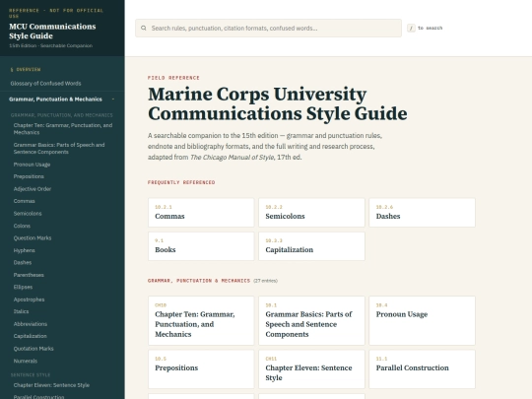Image resolution: width=532 pixels, height=399 pixels.
Task: Open Chapter Eleven: Sentence Style sidebar link
Action: (51, 385)
